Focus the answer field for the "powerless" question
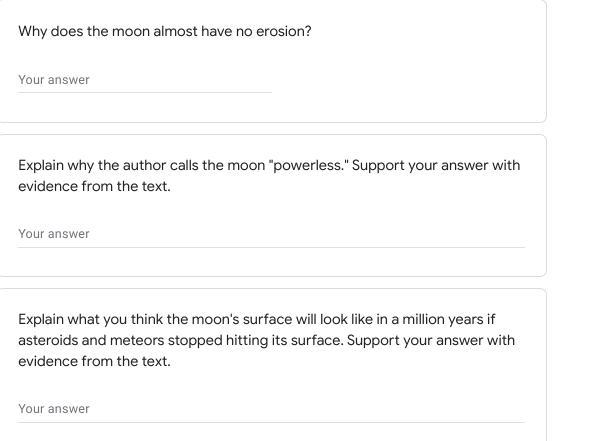615x441 pixels. pos(270,234)
